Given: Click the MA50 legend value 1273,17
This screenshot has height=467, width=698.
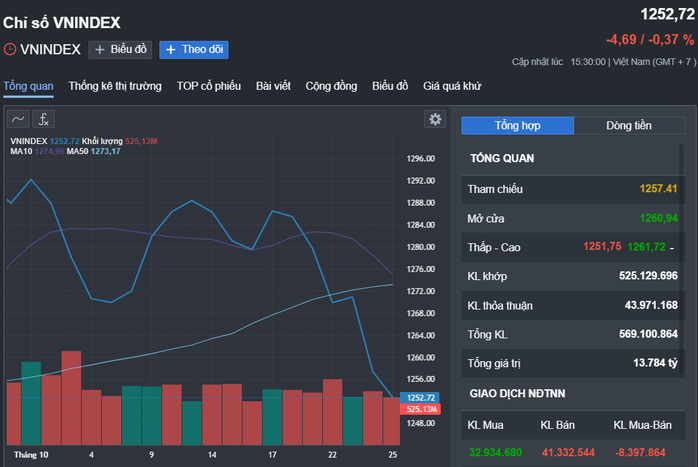Looking at the screenshot, I should click(x=106, y=151).
